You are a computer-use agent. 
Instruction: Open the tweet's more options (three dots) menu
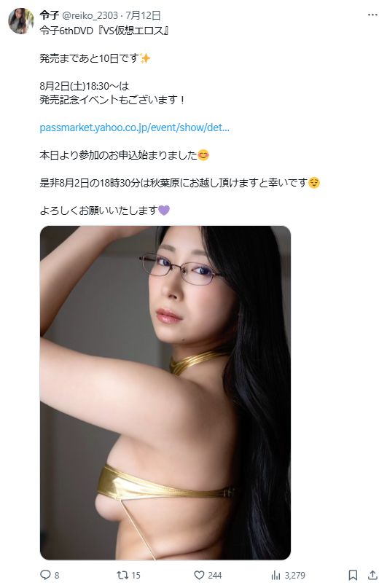pyautogui.click(x=372, y=15)
